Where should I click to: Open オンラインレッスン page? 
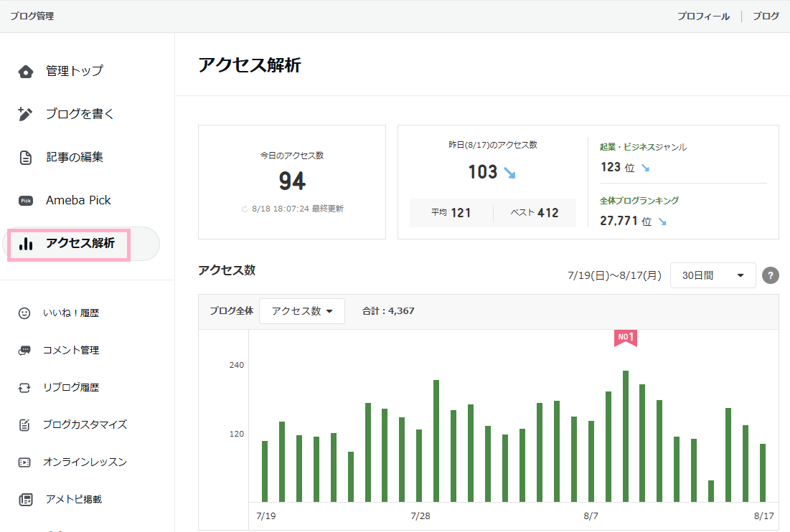(x=85, y=462)
